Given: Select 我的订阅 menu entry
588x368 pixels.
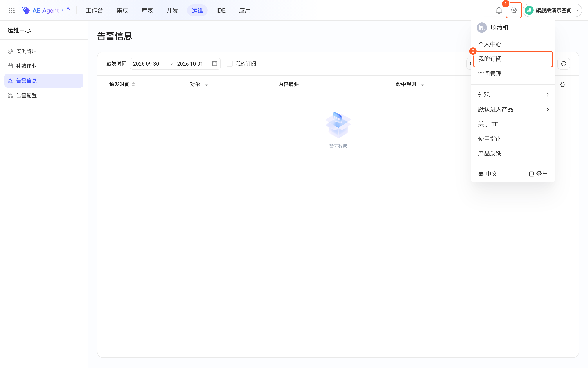Looking at the screenshot, I should click(x=513, y=59).
